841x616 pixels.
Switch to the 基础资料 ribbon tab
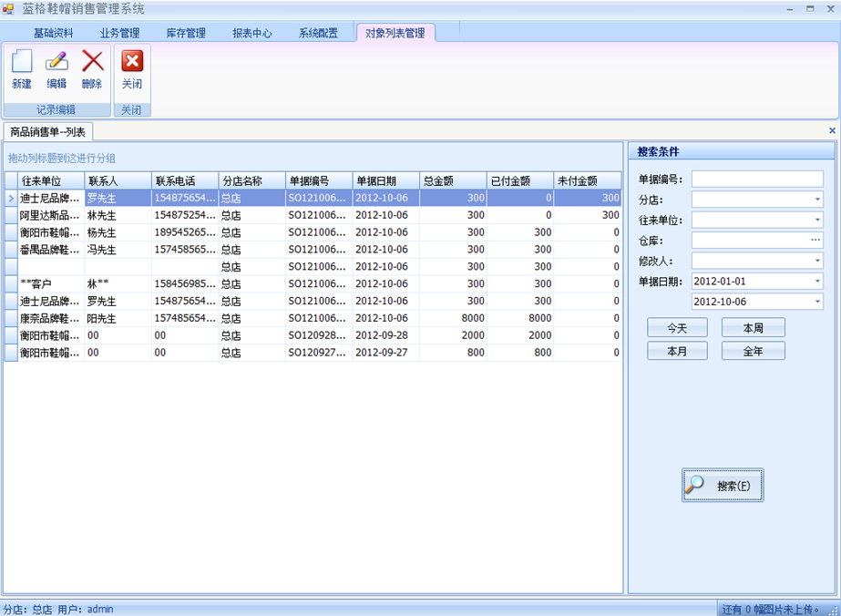53,33
